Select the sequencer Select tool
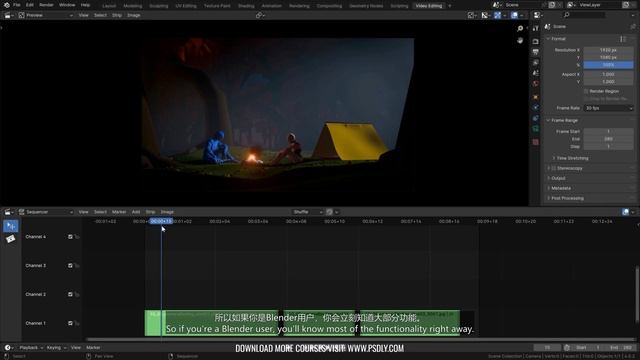This screenshot has height=360, width=640. (x=11, y=226)
